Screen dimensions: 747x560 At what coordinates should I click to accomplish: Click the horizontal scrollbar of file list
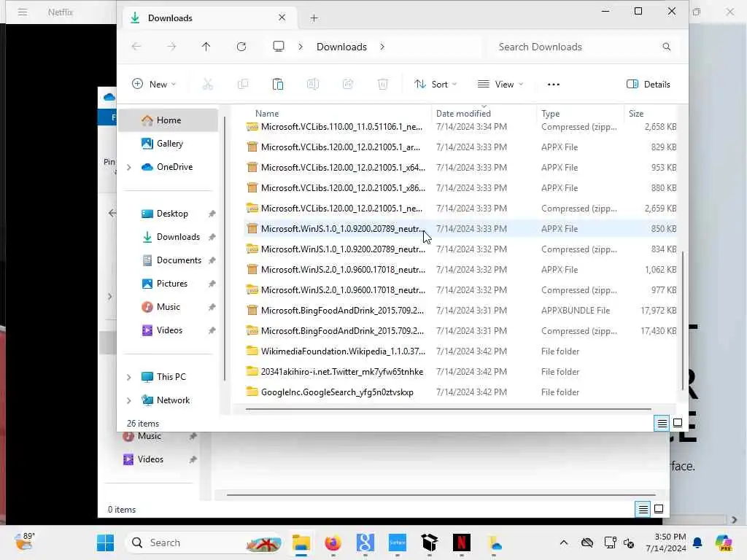(x=449, y=408)
